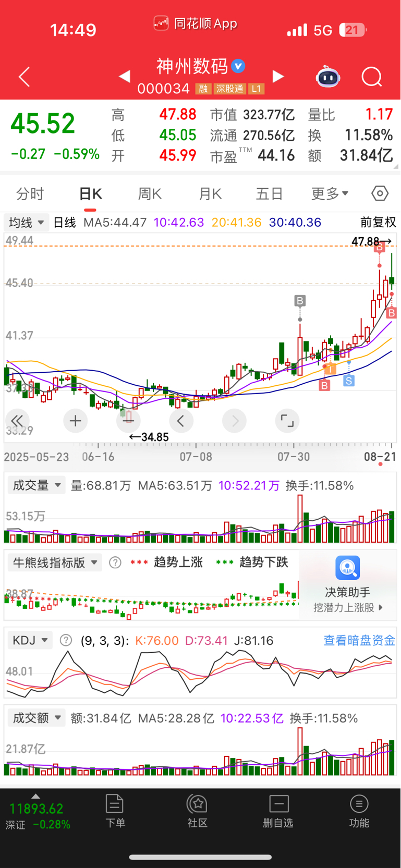Switch to previous stock with left triangle

pos(124,77)
